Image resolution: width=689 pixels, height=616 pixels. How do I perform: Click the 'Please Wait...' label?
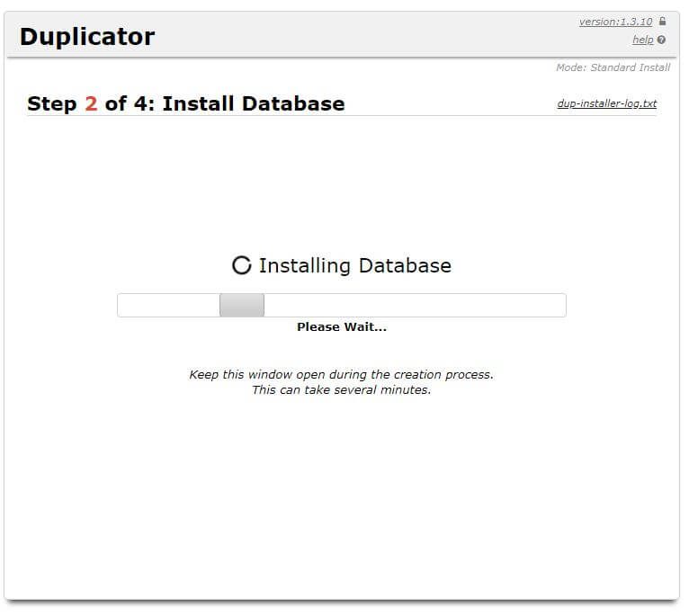click(342, 327)
